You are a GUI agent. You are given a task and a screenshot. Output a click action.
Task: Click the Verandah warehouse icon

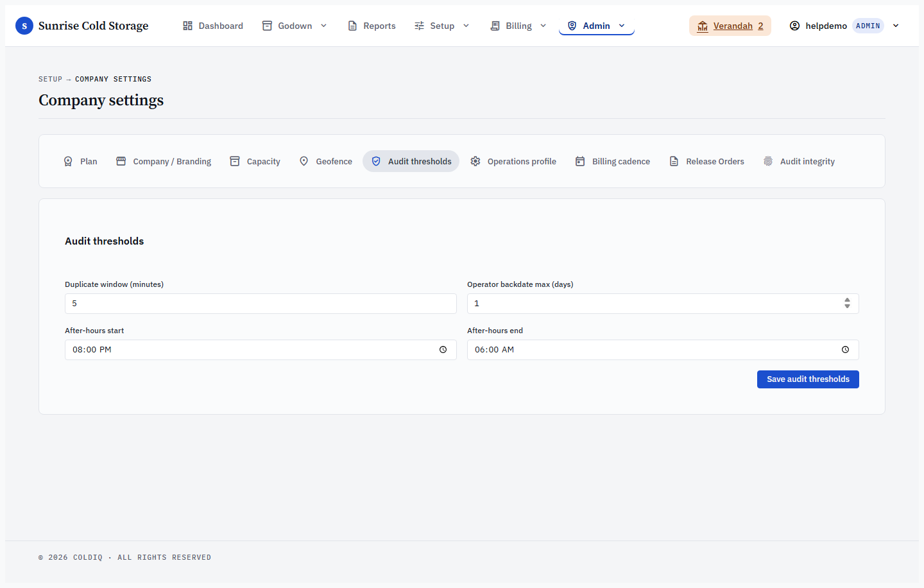tap(703, 26)
